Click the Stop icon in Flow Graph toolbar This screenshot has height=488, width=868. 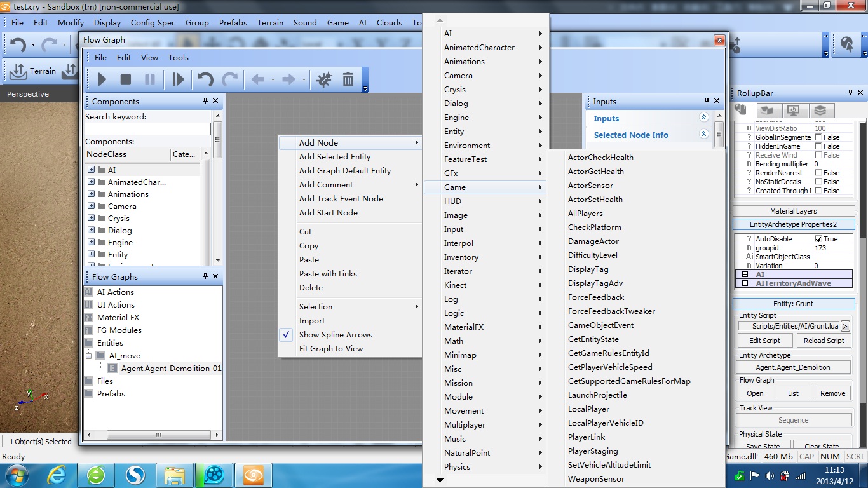[126, 79]
